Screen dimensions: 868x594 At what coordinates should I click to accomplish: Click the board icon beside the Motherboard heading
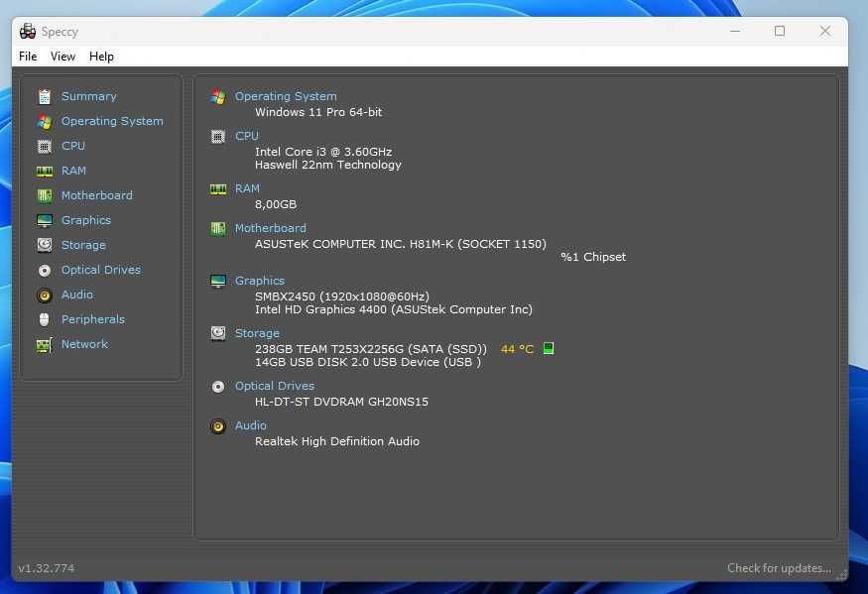[218, 229]
